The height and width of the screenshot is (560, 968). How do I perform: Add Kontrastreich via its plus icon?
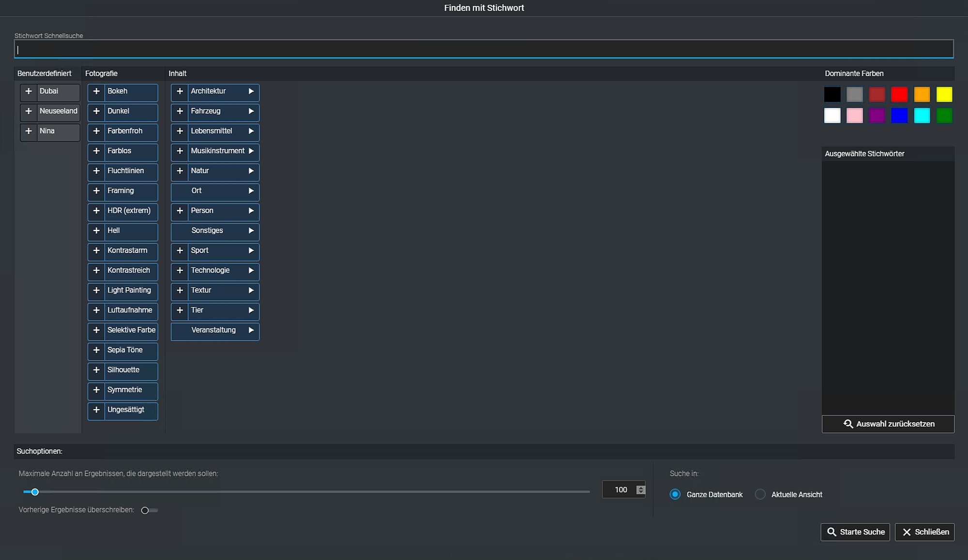96,270
